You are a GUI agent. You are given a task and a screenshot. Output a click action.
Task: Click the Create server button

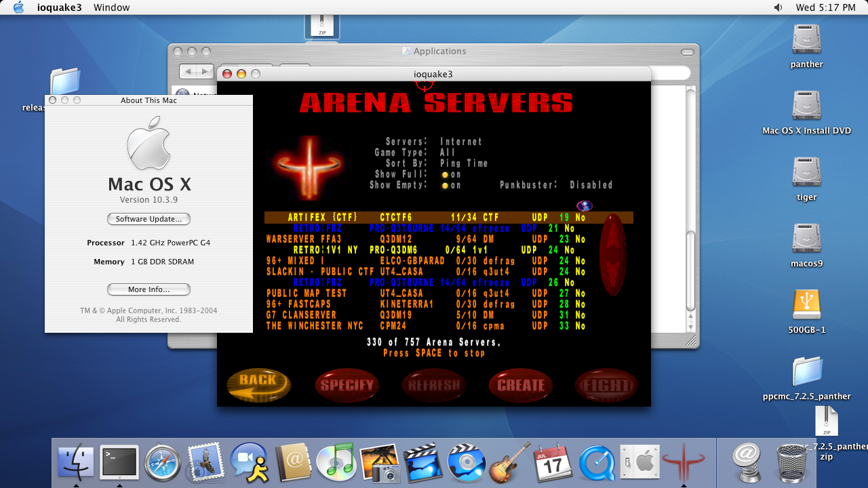(x=521, y=385)
